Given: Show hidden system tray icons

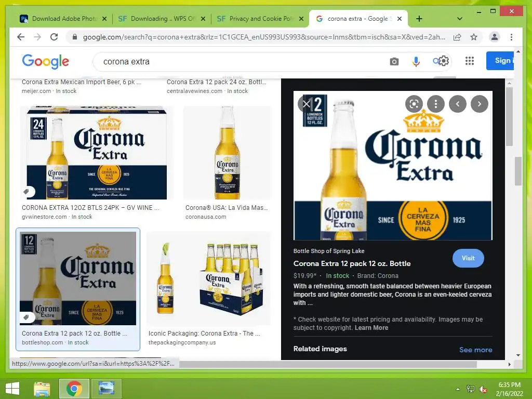Looking at the screenshot, I should click(x=458, y=389).
